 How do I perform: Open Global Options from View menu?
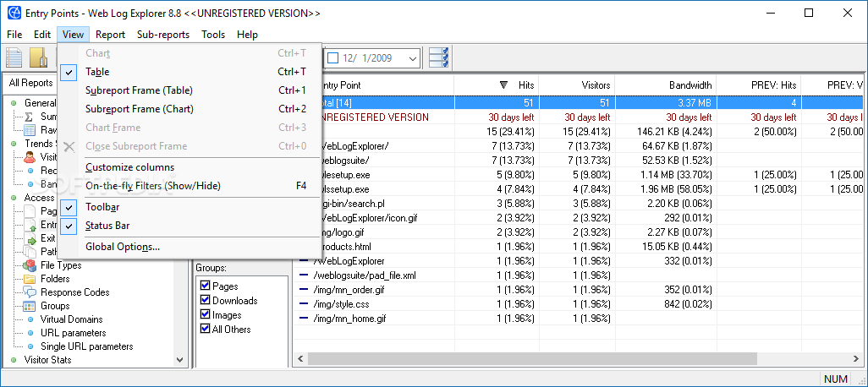click(190, 247)
